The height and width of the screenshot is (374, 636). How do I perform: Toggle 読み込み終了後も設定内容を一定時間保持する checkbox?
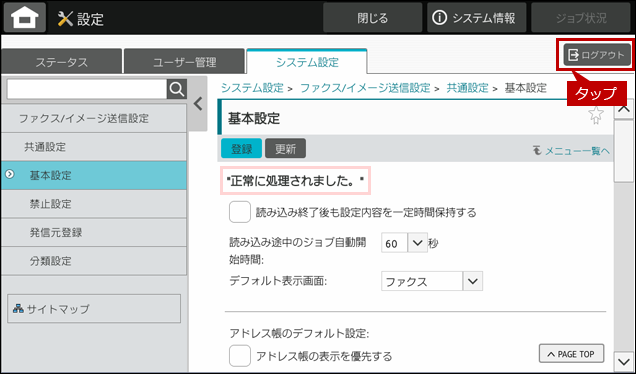click(x=240, y=212)
